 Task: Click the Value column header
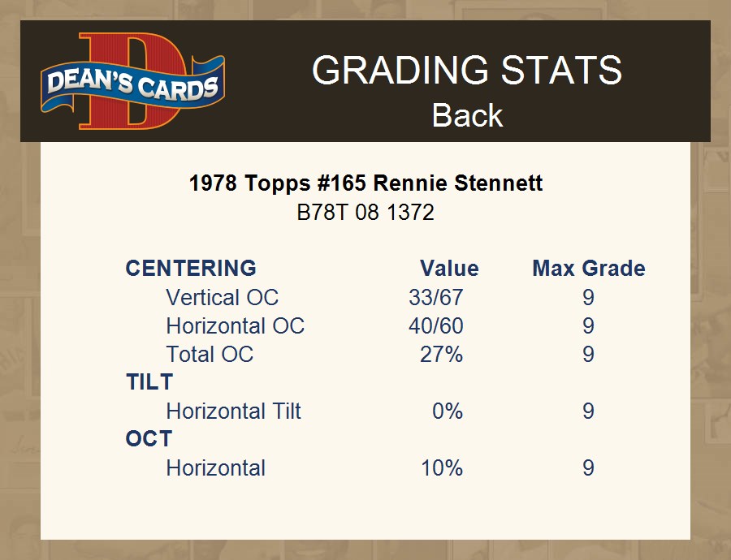449,268
